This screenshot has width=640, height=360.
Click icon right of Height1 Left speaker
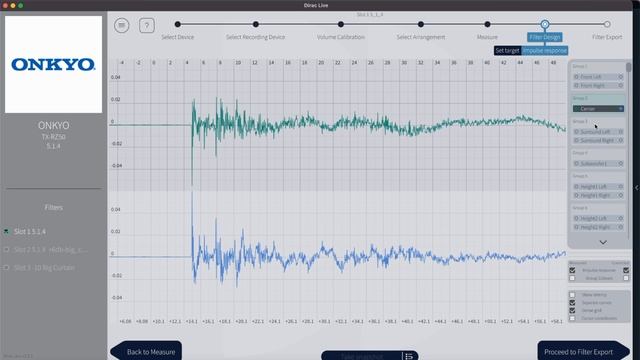point(620,187)
